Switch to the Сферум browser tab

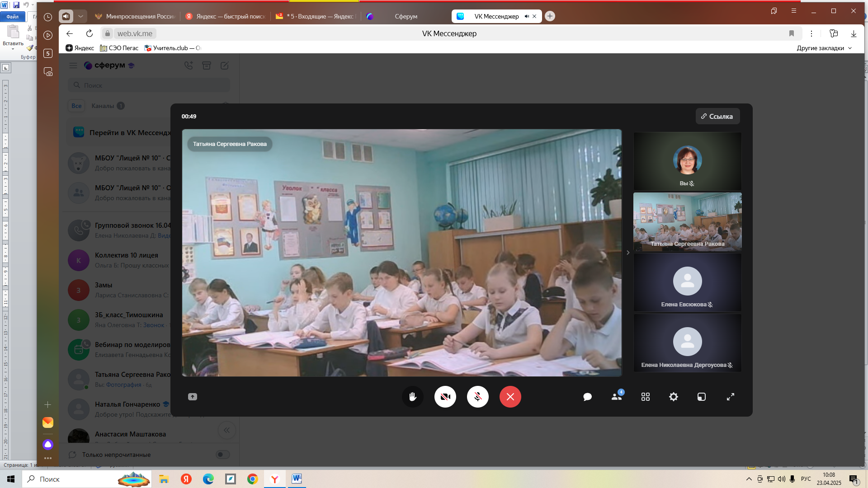coord(406,16)
